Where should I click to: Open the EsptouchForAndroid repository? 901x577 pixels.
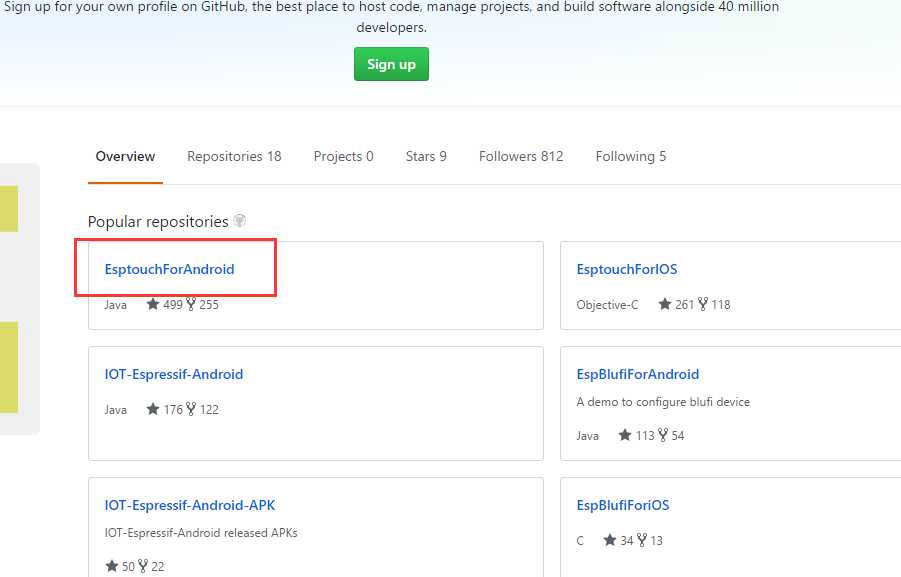click(x=170, y=269)
